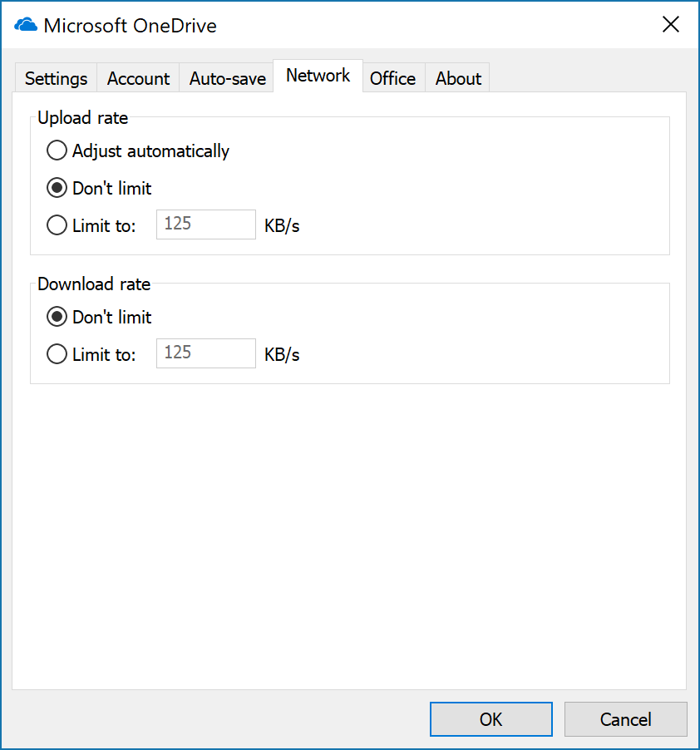The width and height of the screenshot is (700, 750).
Task: Click the Microsoft OneDrive title text
Action: (130, 26)
